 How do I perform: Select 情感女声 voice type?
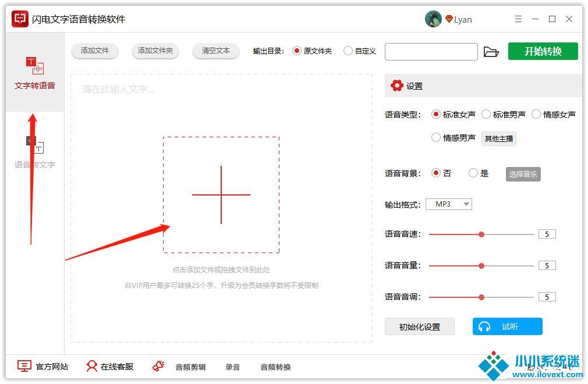[554, 115]
